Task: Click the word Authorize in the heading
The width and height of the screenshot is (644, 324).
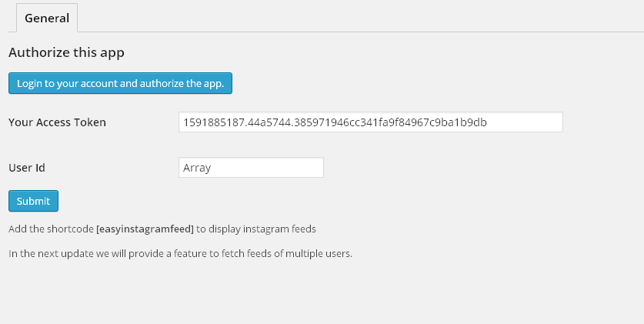Action: pyautogui.click(x=35, y=53)
